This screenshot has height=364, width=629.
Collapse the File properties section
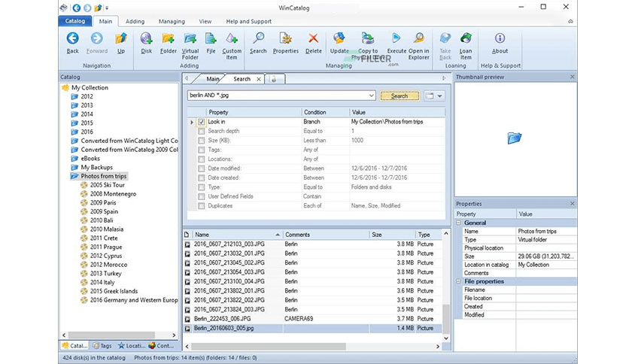tap(458, 281)
